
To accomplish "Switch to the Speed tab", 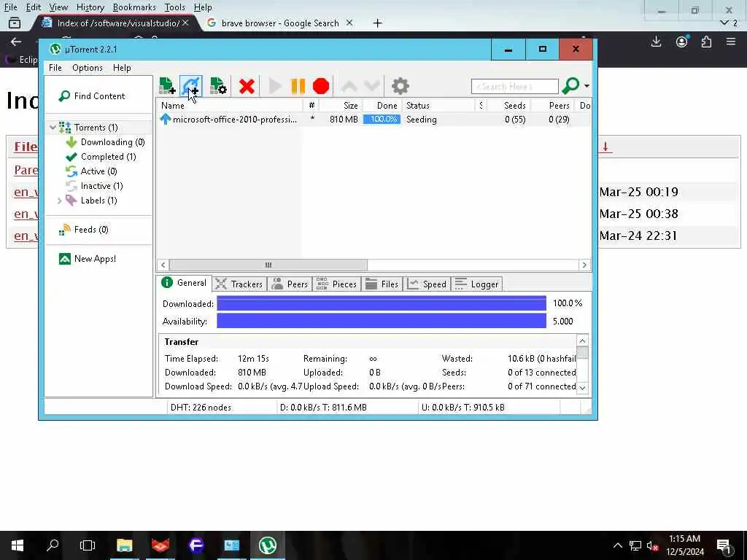I will [x=427, y=284].
